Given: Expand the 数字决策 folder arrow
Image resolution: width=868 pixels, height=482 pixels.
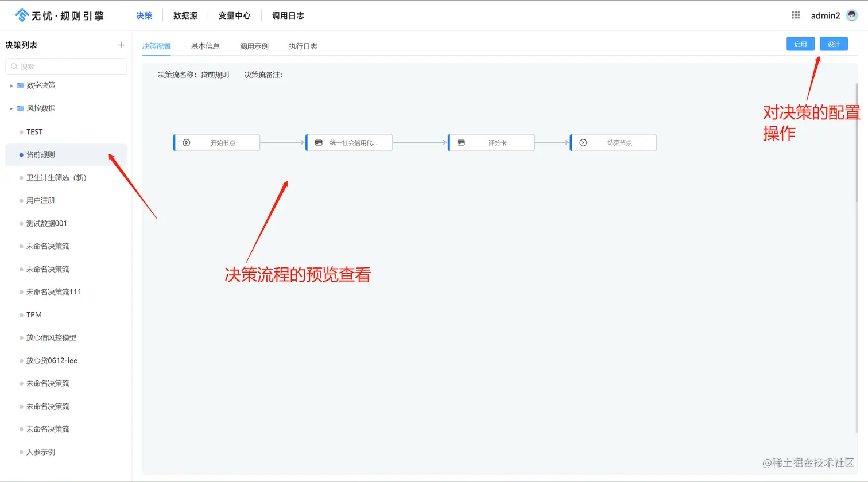Looking at the screenshot, I should point(11,86).
